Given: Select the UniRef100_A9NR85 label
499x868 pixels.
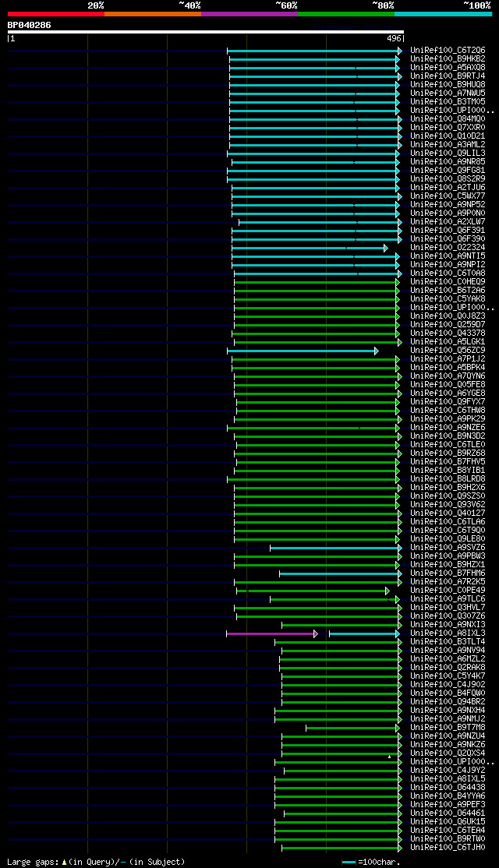Looking at the screenshot, I should 448,161.
